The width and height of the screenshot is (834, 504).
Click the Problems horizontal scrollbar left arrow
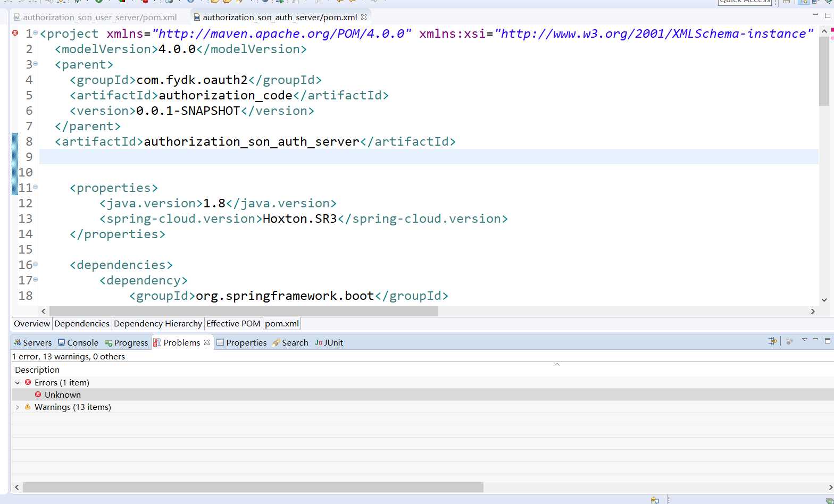17,487
